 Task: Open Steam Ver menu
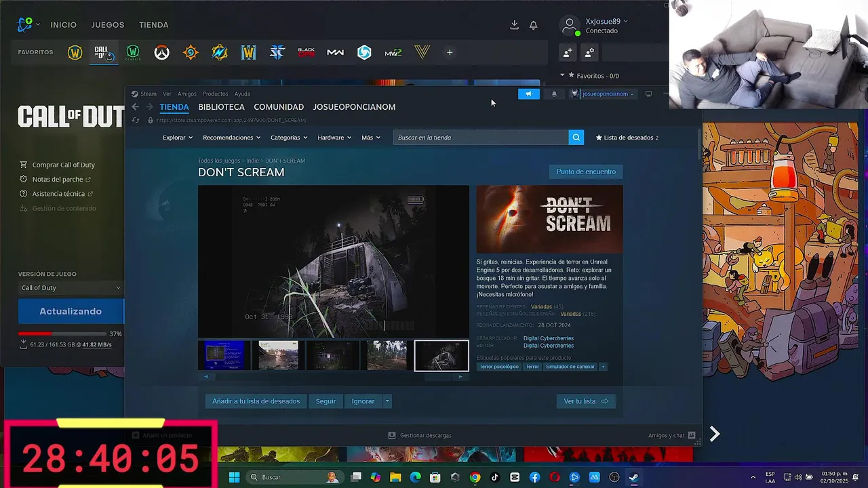pos(167,94)
